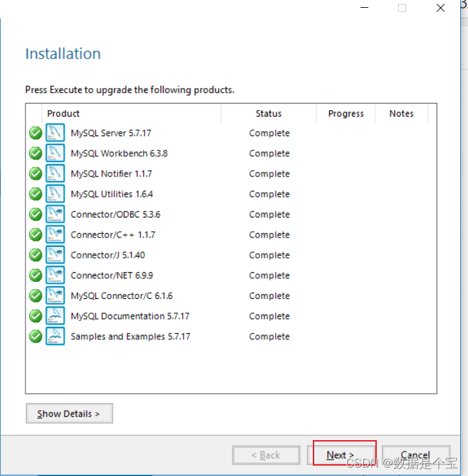This screenshot has height=476, width=468.
Task: Select the MySQL Connector/C 6.1.6 row text
Action: click(x=121, y=296)
